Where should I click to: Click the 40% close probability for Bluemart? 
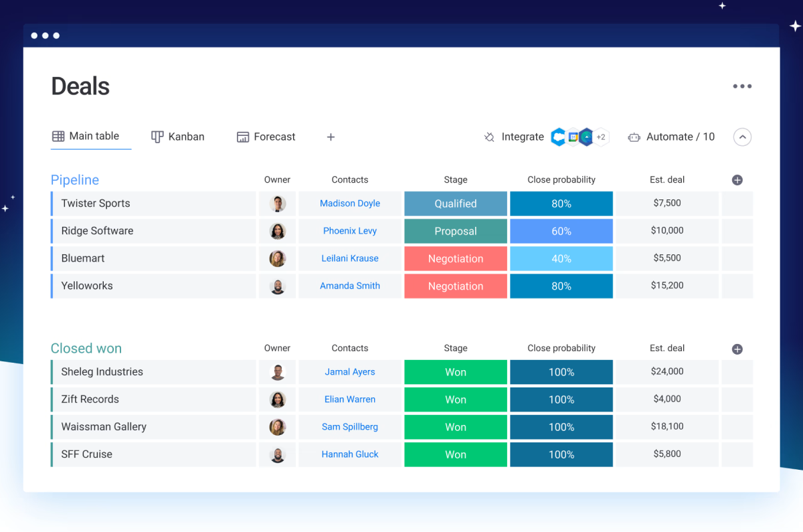(x=561, y=258)
